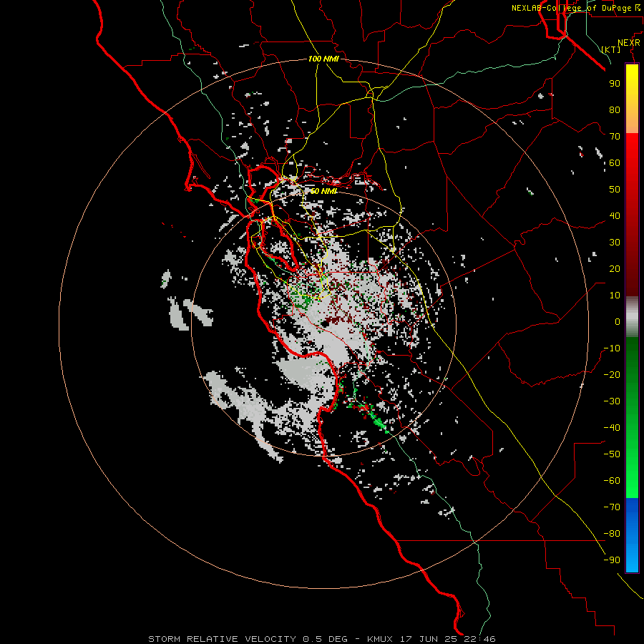The image size is (644, 644).
Task: Click the 50 NMI range ring label
Action: point(323,191)
